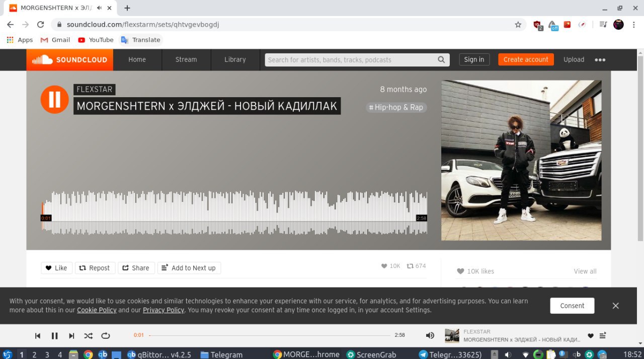
Task: Toggle shuffle in player bar
Action: coord(89,336)
